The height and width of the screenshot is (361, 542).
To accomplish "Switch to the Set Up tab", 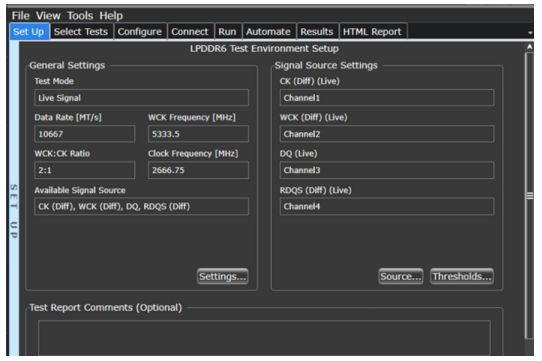I will click(x=29, y=31).
